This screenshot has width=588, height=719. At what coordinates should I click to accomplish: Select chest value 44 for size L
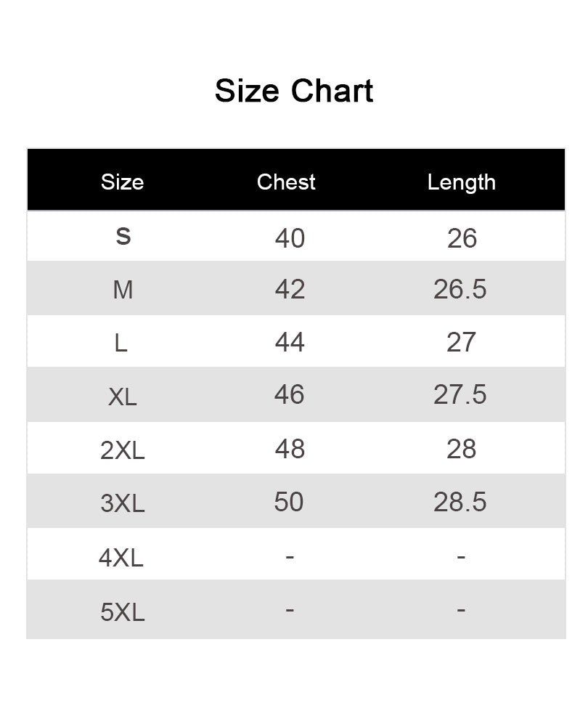[290, 342]
